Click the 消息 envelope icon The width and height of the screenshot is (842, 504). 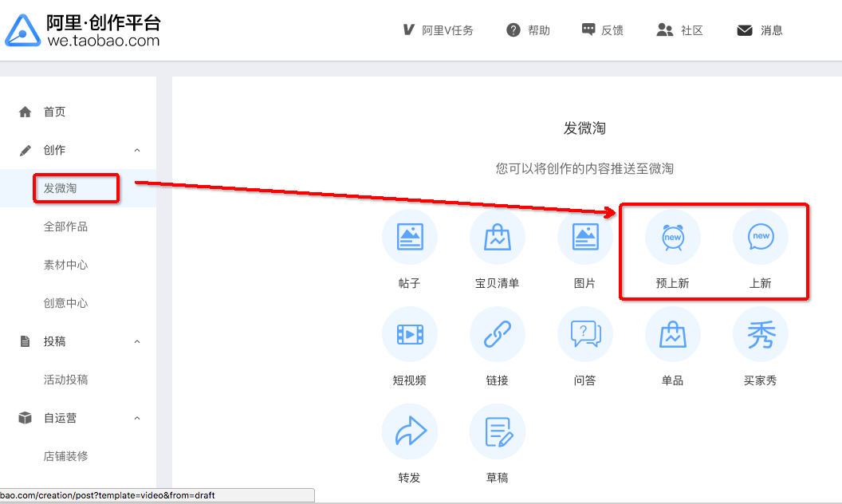tap(745, 30)
